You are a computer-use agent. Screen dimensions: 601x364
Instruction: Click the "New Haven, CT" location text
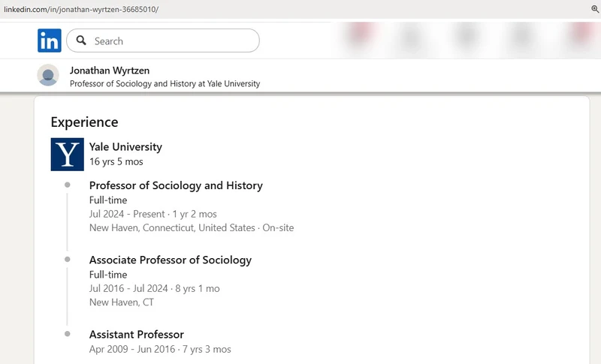[122, 302]
